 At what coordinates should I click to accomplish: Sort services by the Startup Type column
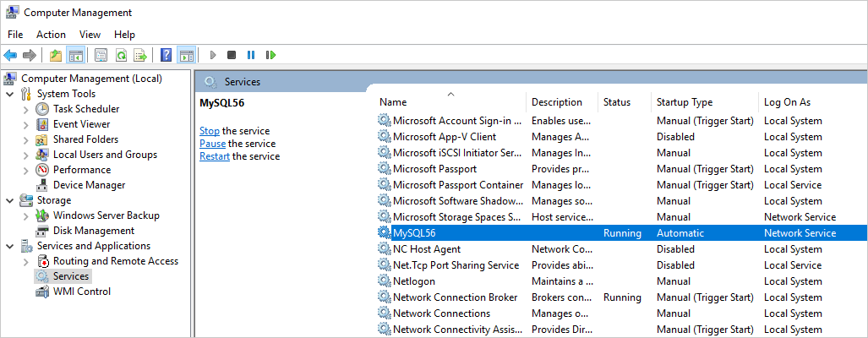[685, 102]
